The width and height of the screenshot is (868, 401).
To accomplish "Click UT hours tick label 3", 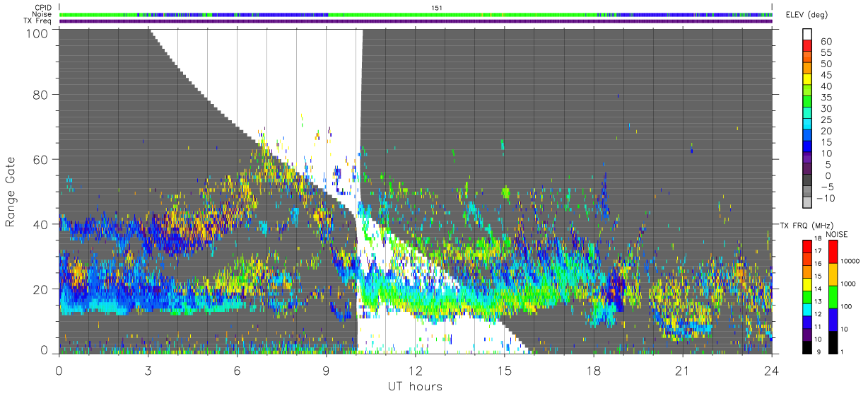I will click(148, 370).
